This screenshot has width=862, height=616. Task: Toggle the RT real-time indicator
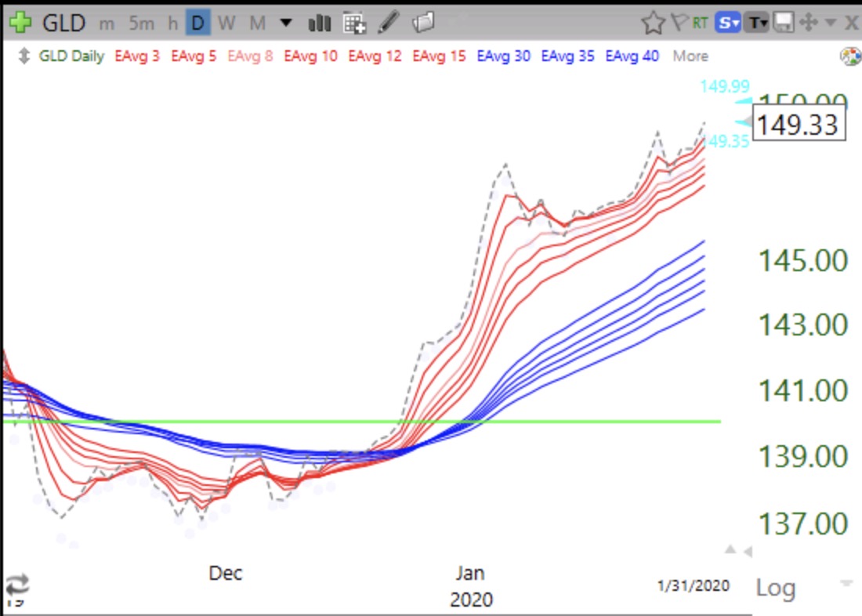[700, 23]
